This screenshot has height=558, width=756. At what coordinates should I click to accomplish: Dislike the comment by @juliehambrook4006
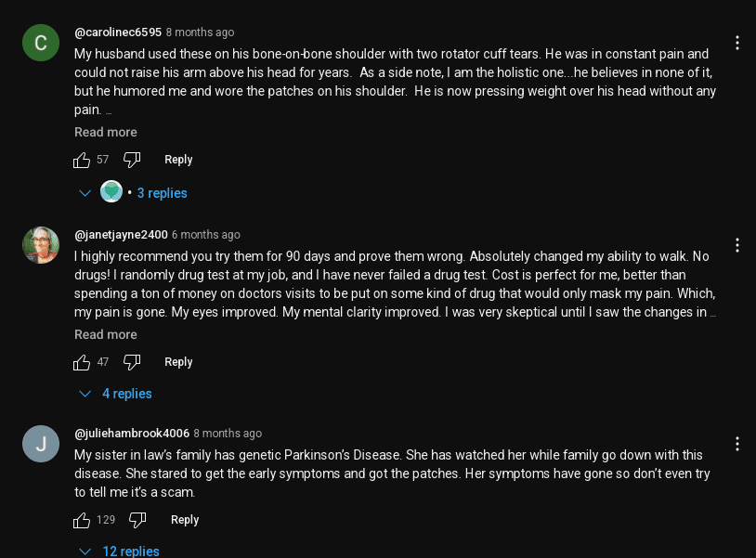(137, 520)
